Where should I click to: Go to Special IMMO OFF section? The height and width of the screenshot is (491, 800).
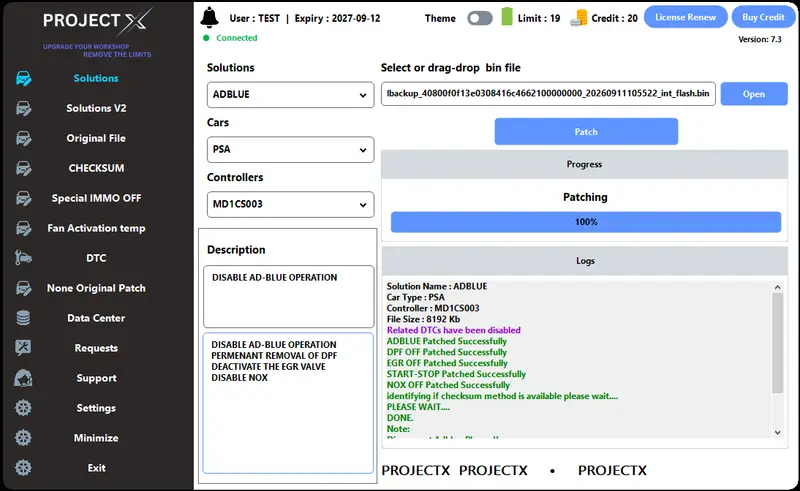pos(96,198)
